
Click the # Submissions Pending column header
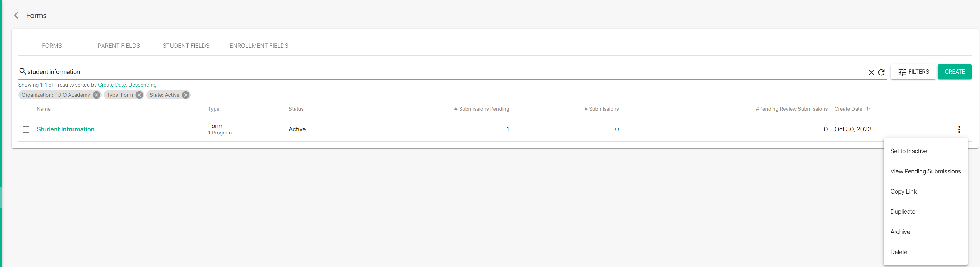point(481,109)
